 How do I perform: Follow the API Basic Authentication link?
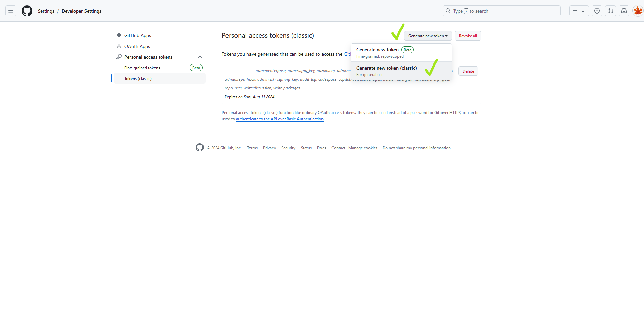280,119
